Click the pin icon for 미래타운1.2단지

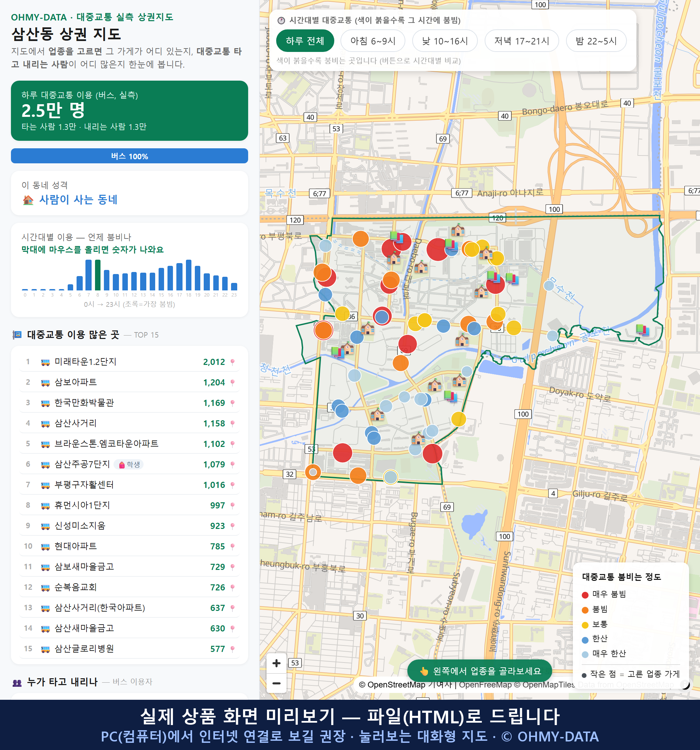point(232,362)
